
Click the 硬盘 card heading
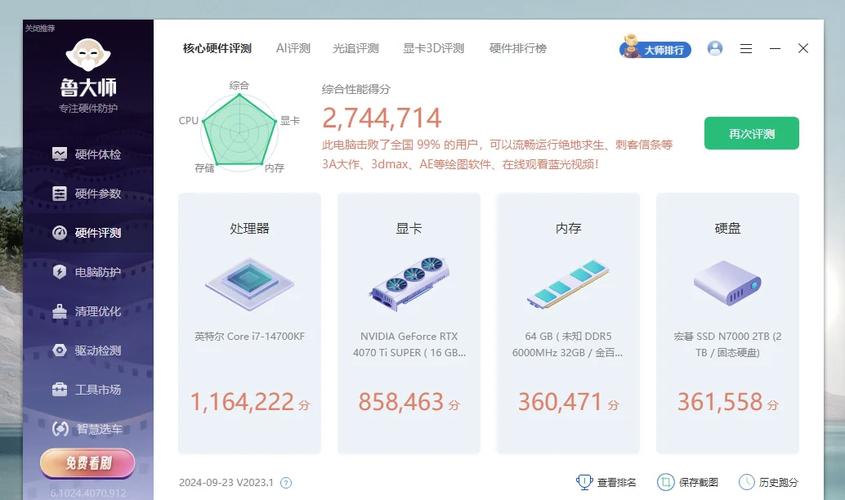(727, 228)
